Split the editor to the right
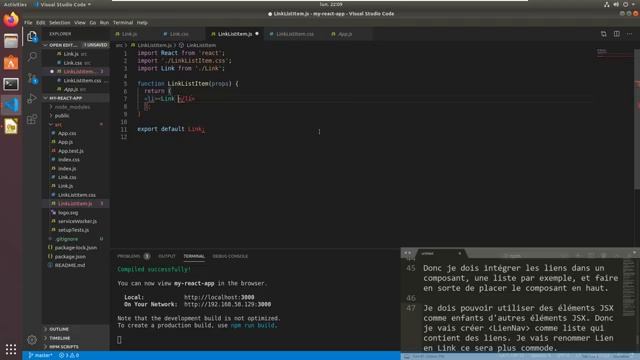Viewport: 640px width, 360px height. tap(616, 34)
